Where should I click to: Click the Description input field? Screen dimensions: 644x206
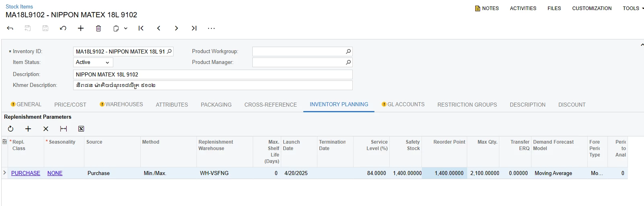213,74
